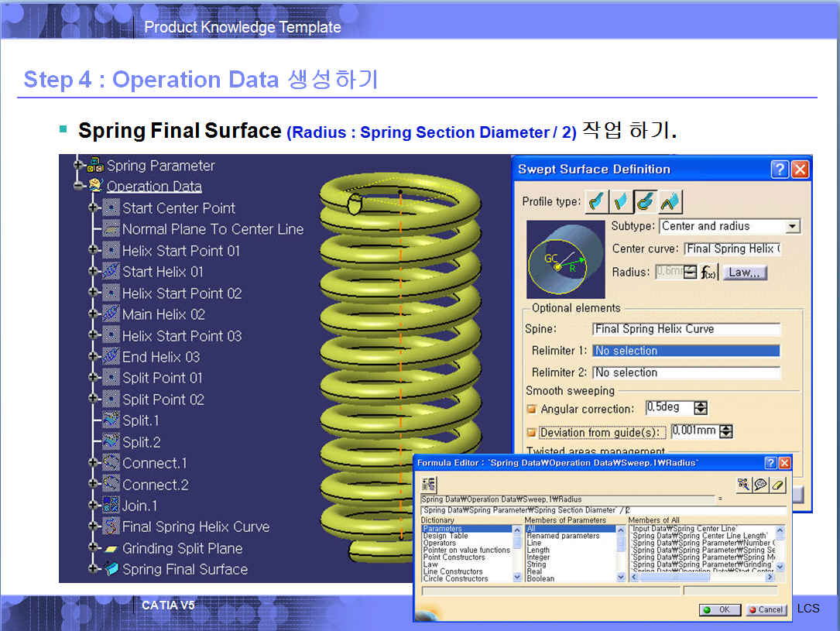The height and width of the screenshot is (631, 840).
Task: Select the Line profile type icon
Action: click(620, 201)
